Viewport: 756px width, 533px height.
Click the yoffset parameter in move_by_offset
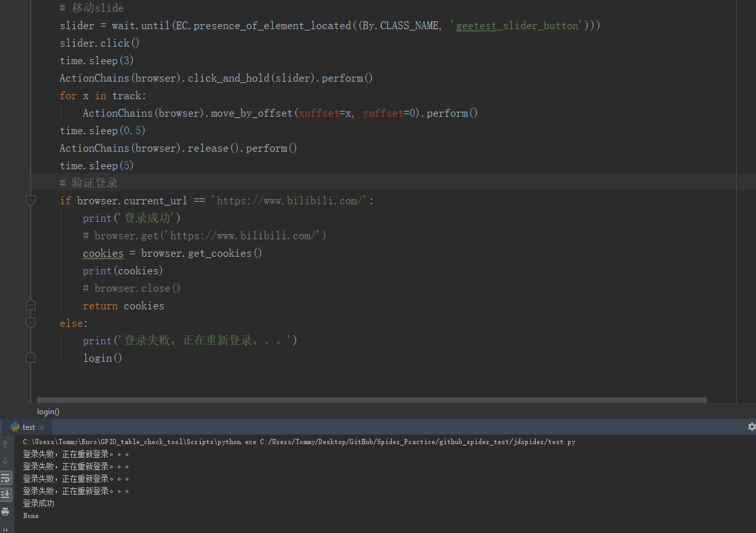[x=383, y=113]
